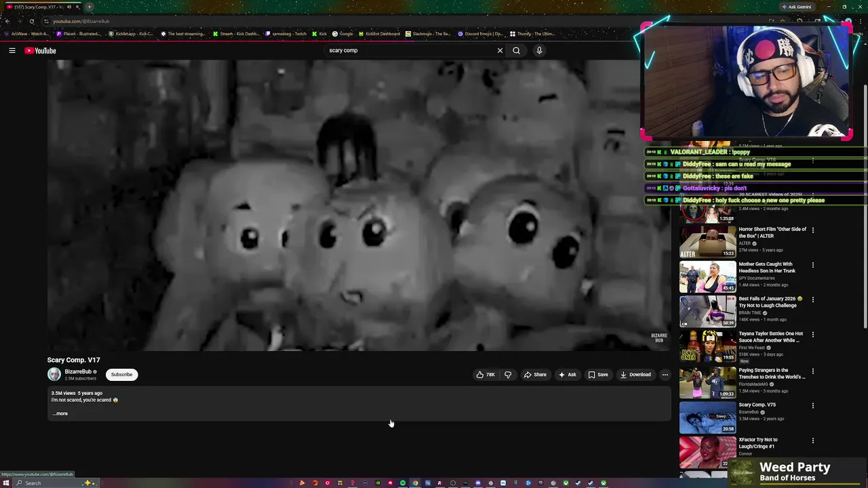
Task: Open the Discord taskbar icon
Action: point(477,483)
